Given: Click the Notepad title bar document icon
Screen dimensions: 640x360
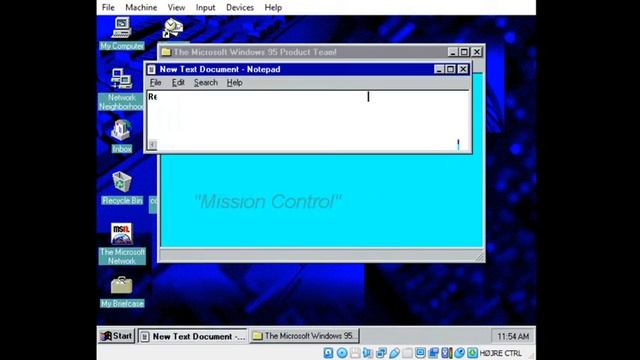Looking at the screenshot, I should pyautogui.click(x=151, y=69).
